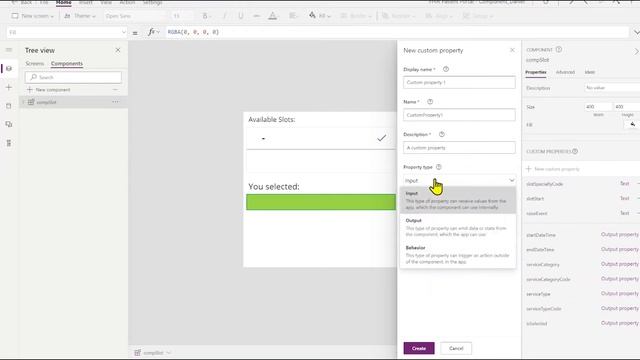Switch to the Advanced tab in properties pane

pos(565,72)
